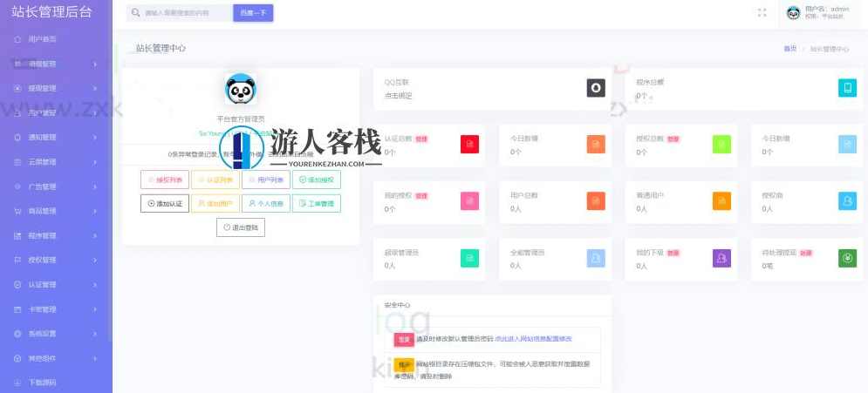Go to 首页 via the breadcrumb link

click(790, 49)
